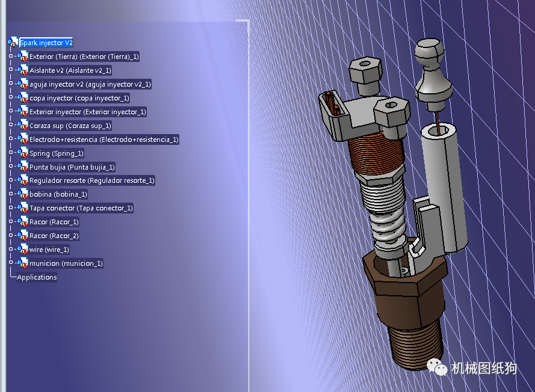Click the wire component icon
The image size is (535, 392).
(x=22, y=249)
